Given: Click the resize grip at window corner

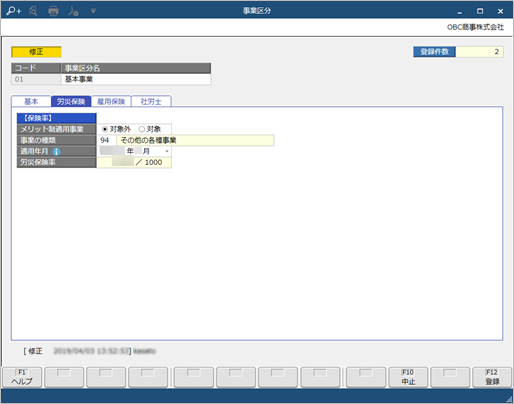Looking at the screenshot, I should point(509,399).
